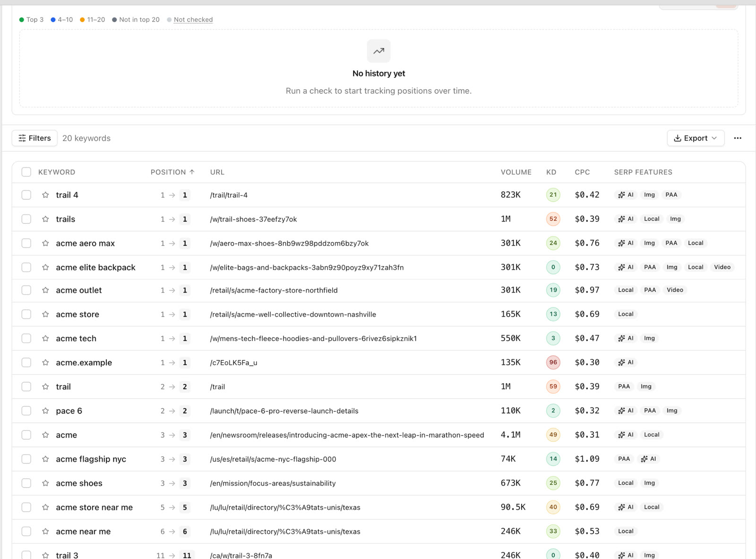This screenshot has width=756, height=559.
Task: Open the Export dropdown
Action: (696, 138)
